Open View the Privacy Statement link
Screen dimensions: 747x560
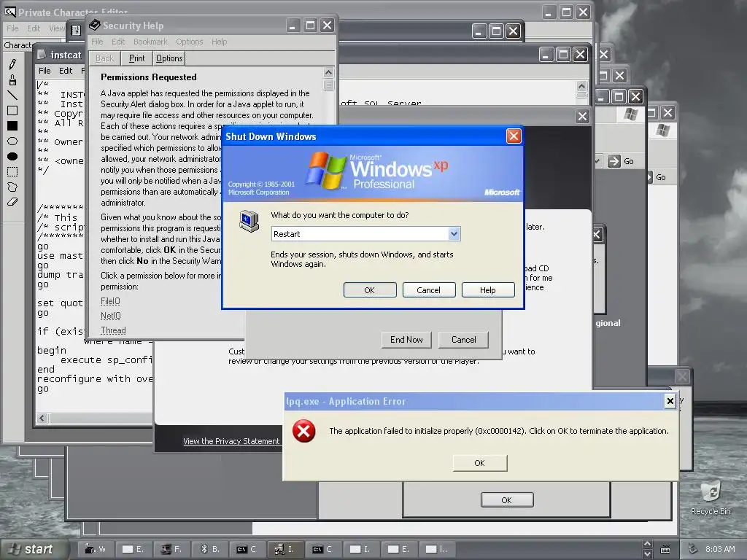pos(231,441)
